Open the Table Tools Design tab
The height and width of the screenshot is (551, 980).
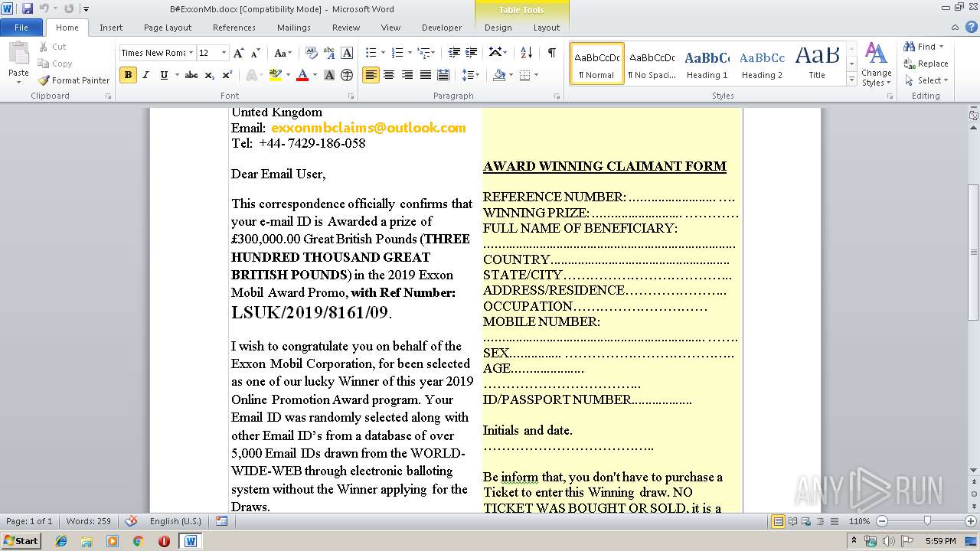(498, 28)
